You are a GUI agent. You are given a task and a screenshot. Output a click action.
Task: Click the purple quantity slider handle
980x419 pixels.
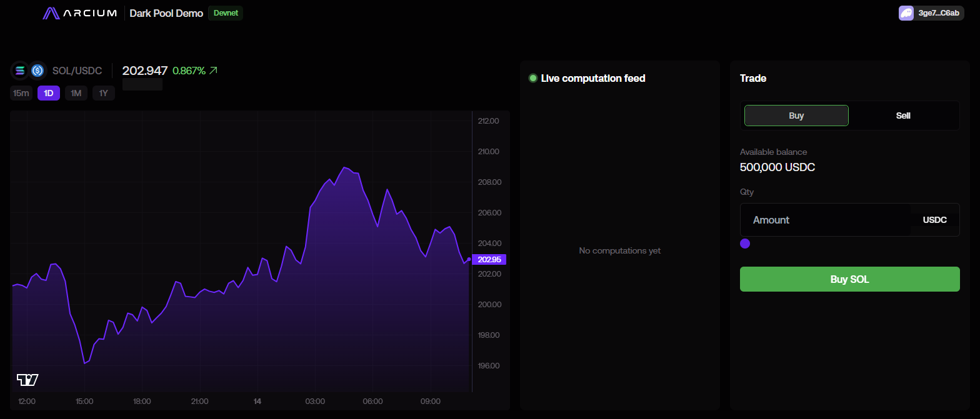pos(745,244)
